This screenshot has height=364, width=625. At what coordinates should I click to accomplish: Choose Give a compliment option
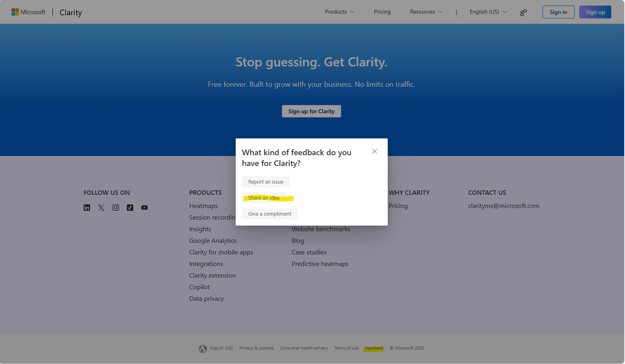click(270, 214)
